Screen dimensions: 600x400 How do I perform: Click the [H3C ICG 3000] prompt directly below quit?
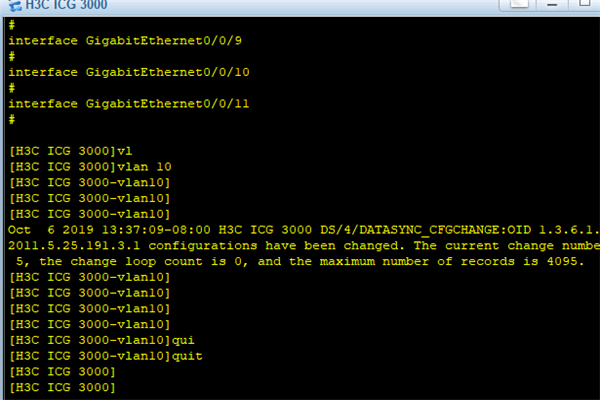click(62, 372)
